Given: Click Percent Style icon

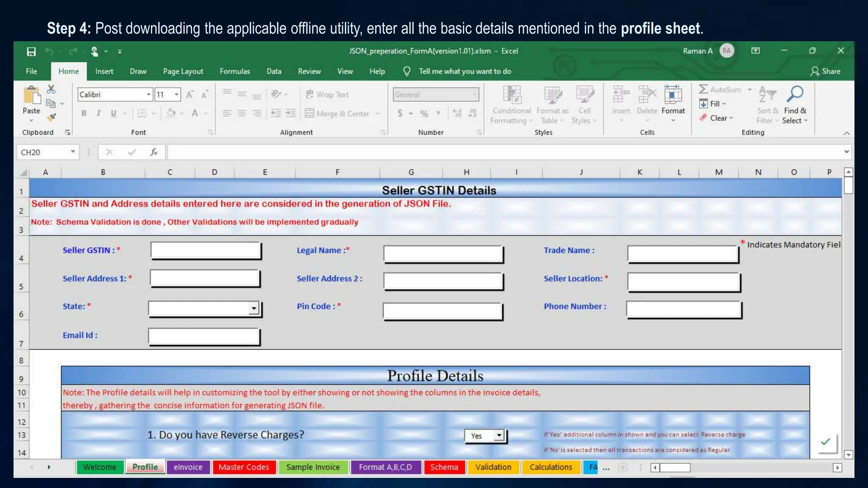Looking at the screenshot, I should (424, 113).
